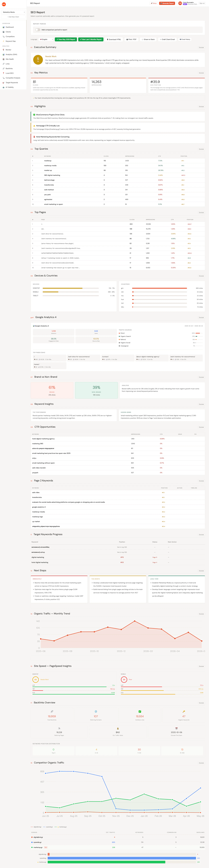
Task: Toggle Add comparison period to report
Action: click(38, 30)
